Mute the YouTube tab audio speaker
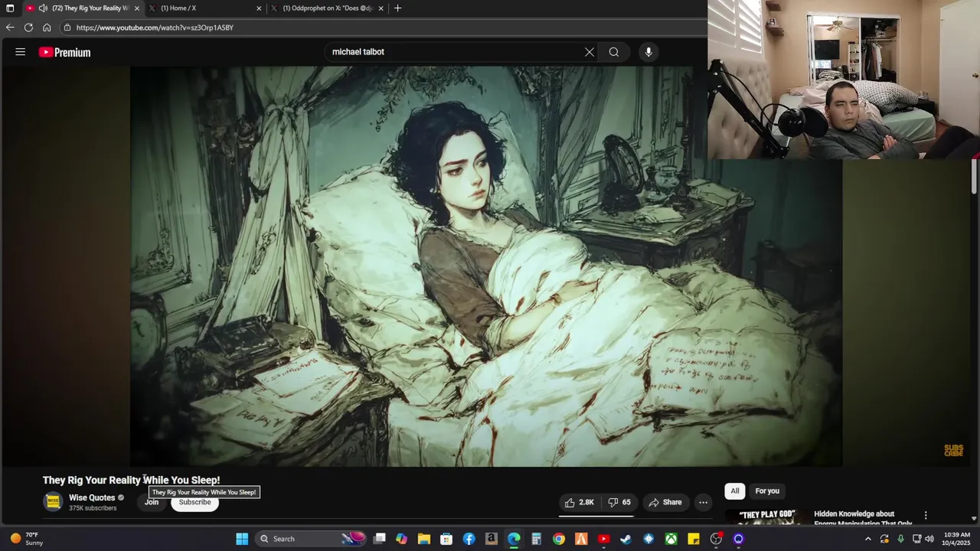This screenshot has width=980, height=551. click(43, 8)
